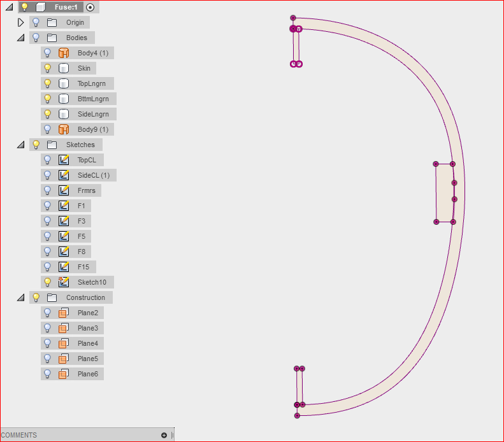The height and width of the screenshot is (442, 504).
Task: Show the F5 sketch
Action: pos(47,236)
